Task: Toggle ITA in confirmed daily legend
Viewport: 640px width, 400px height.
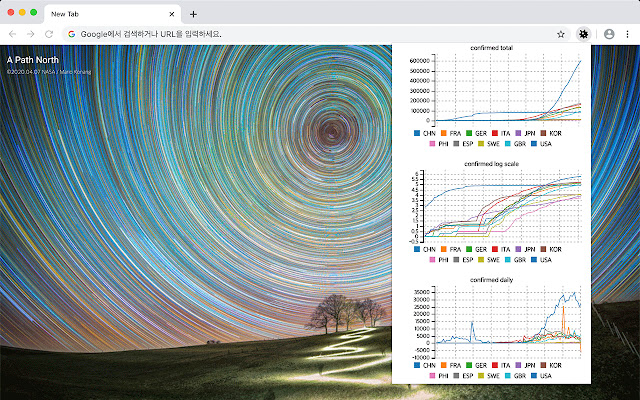Action: pyautogui.click(x=501, y=365)
